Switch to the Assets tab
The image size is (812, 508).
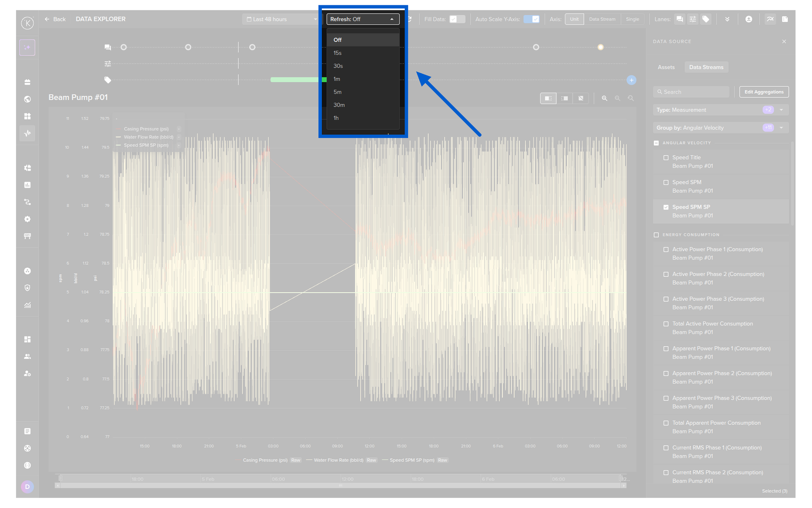pos(666,67)
